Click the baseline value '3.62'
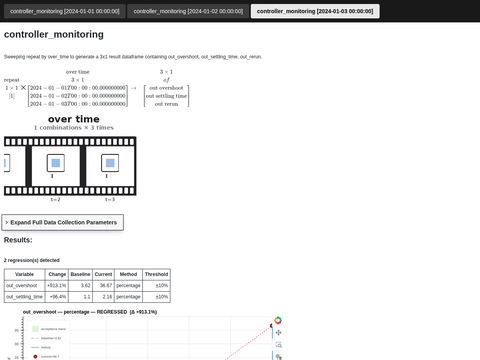Image resolution: width=480 pixels, height=360 pixels. (x=80, y=286)
